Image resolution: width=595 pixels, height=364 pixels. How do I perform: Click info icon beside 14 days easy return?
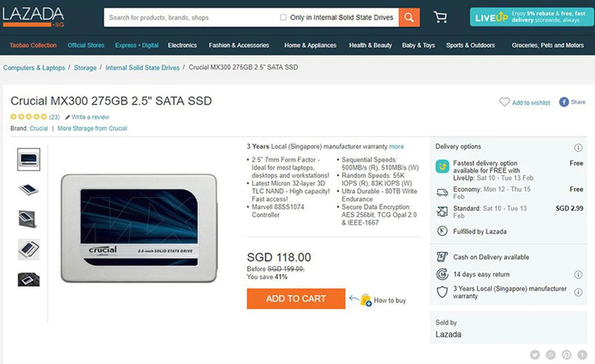pos(578,275)
